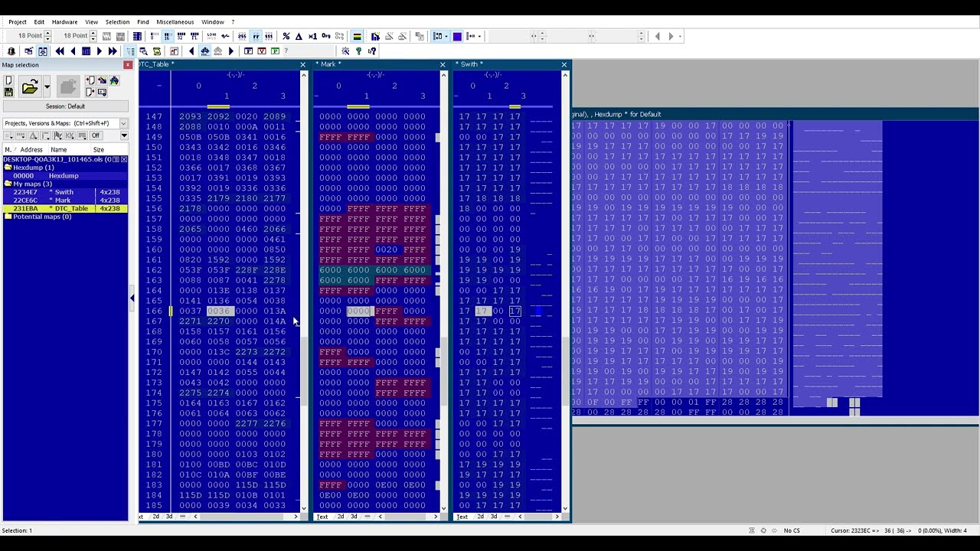Viewport: 980px width, 551px height.
Task: Switch to decimal 255 number display
Action: coord(242,36)
